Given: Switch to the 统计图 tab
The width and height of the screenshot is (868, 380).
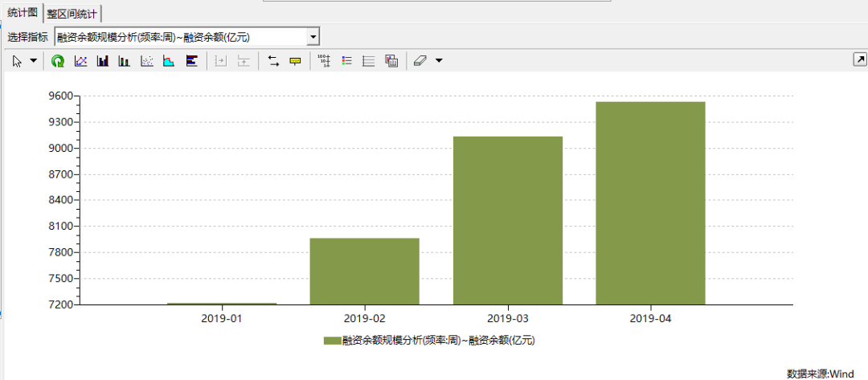Looking at the screenshot, I should click(x=22, y=12).
